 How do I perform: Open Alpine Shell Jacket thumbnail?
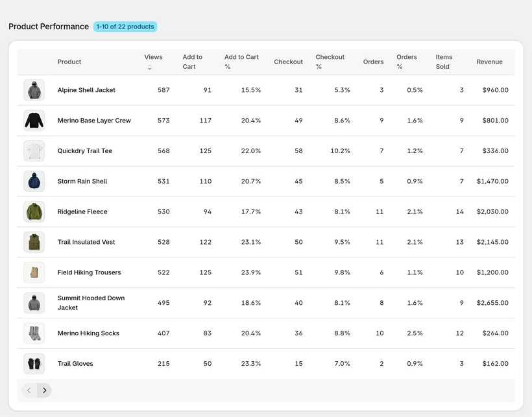point(34,90)
